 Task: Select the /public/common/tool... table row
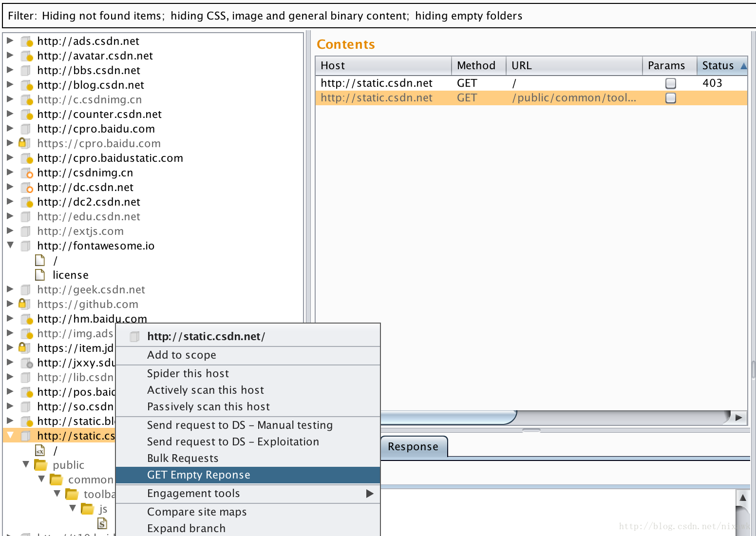pos(531,98)
